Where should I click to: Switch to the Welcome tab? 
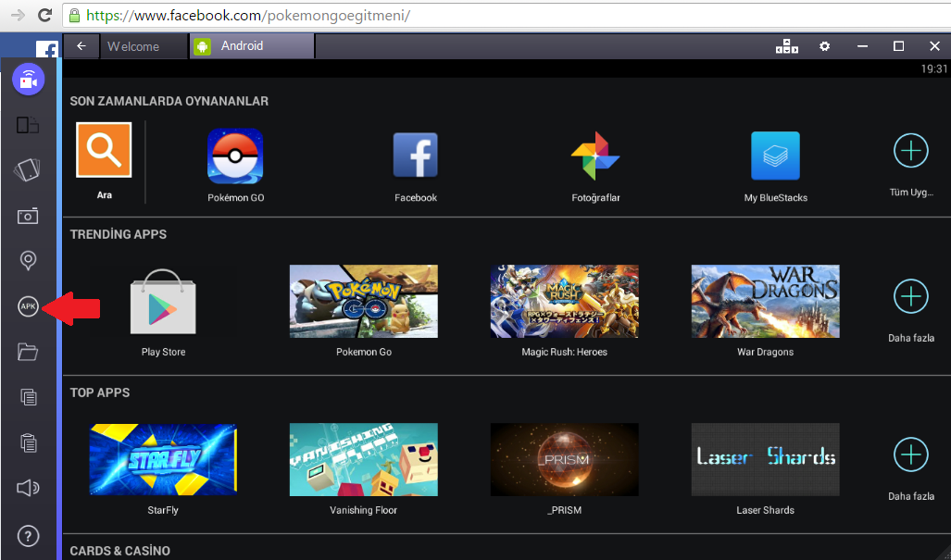[x=144, y=46]
